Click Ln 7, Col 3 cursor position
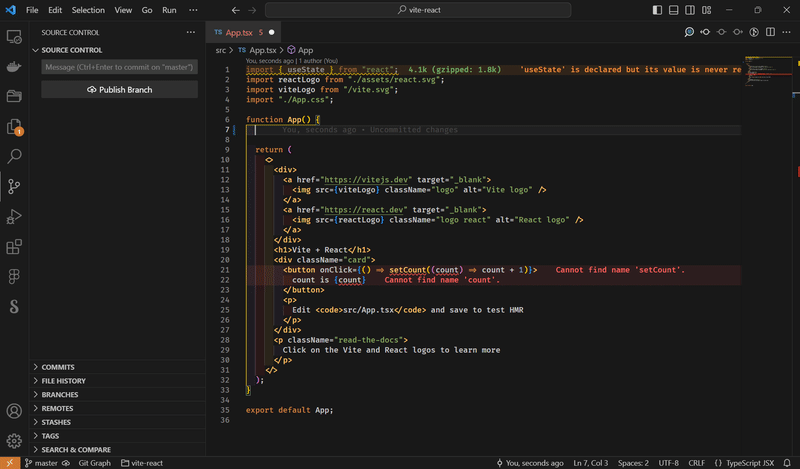The height and width of the screenshot is (469, 800). (590, 463)
